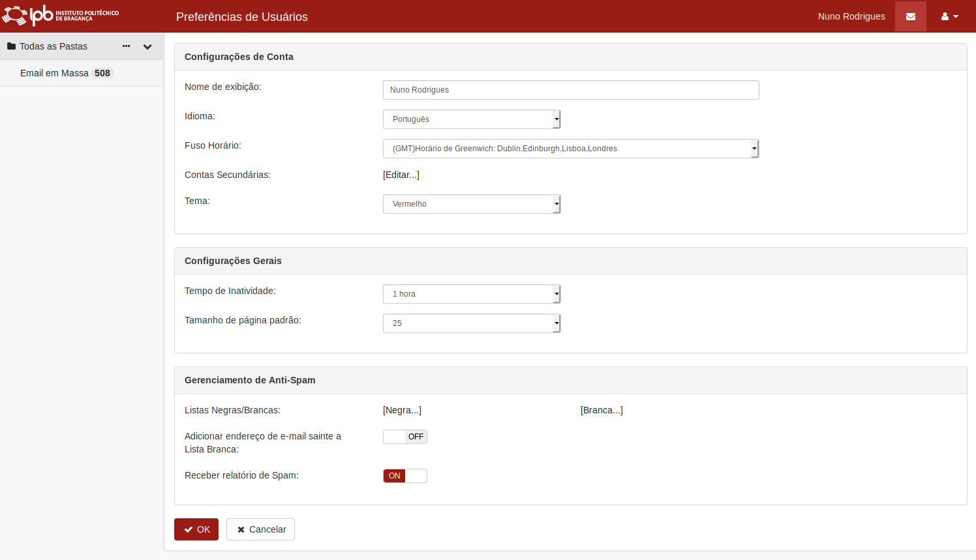Viewport: 976px width, 560px height.
Task: Open the Tempo de Inatividade dropdown
Action: pos(472,294)
